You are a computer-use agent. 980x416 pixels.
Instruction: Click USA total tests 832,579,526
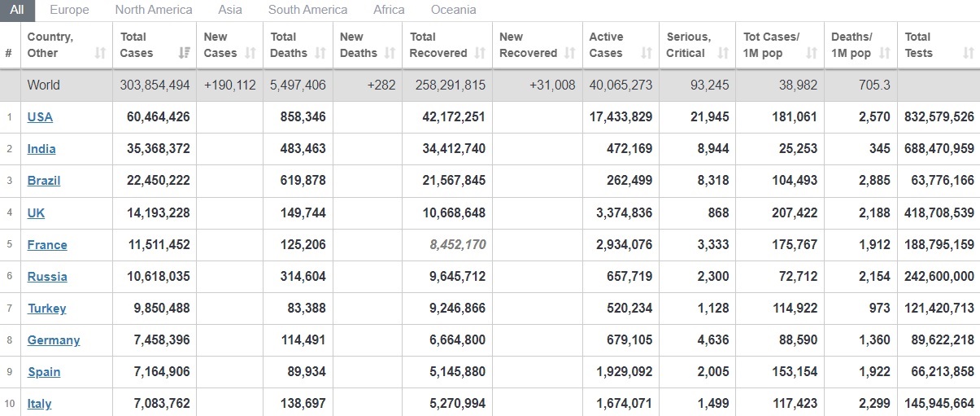[939, 116]
